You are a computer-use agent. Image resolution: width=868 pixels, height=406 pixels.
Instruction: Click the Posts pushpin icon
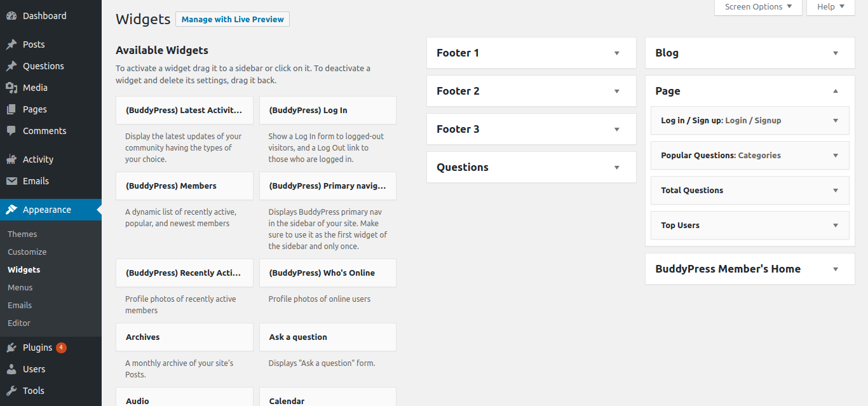11,44
